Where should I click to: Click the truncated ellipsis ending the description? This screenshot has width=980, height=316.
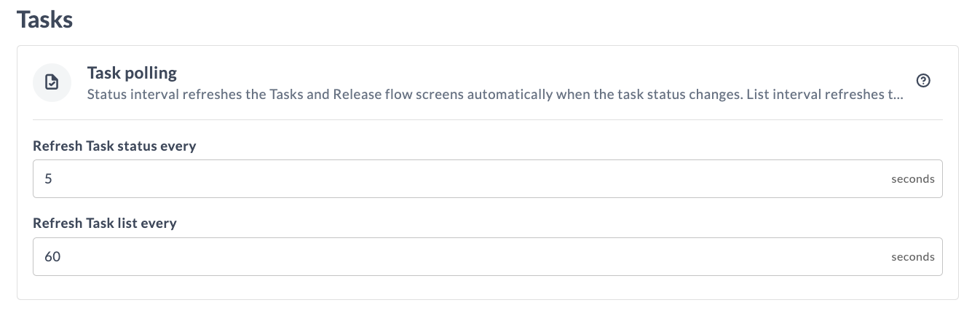(898, 95)
